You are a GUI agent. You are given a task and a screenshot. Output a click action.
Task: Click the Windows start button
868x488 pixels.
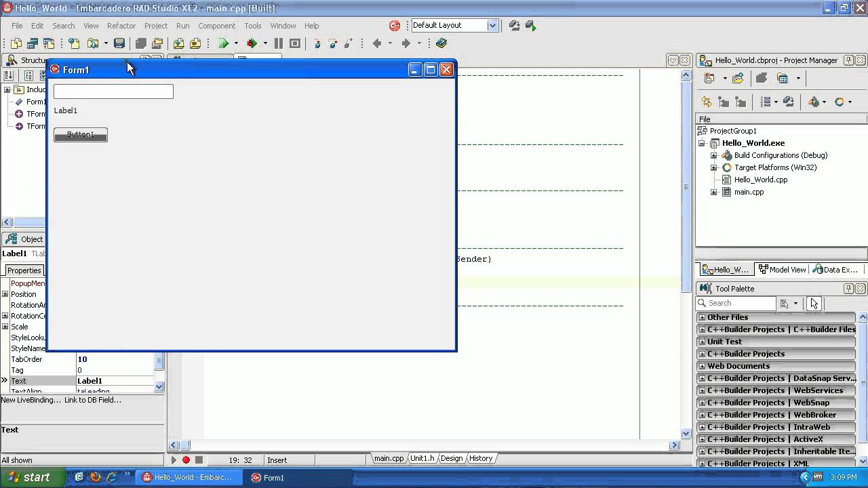click(x=33, y=477)
